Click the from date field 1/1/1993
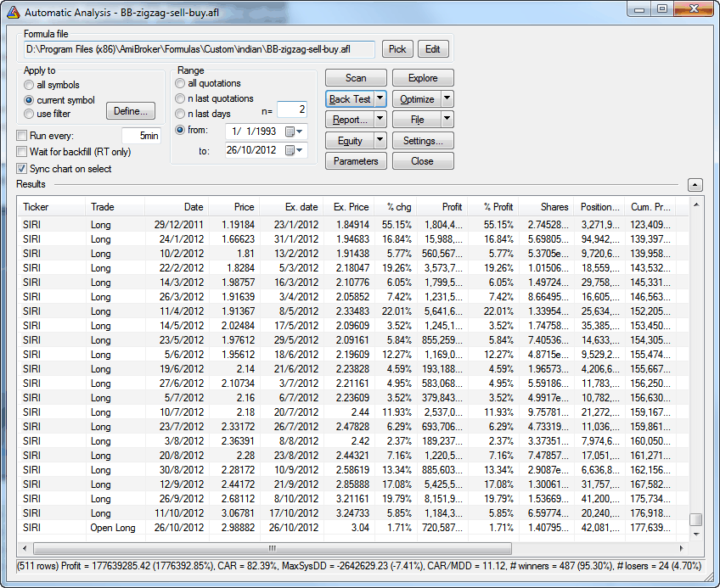This screenshot has height=588, width=720. (267, 132)
